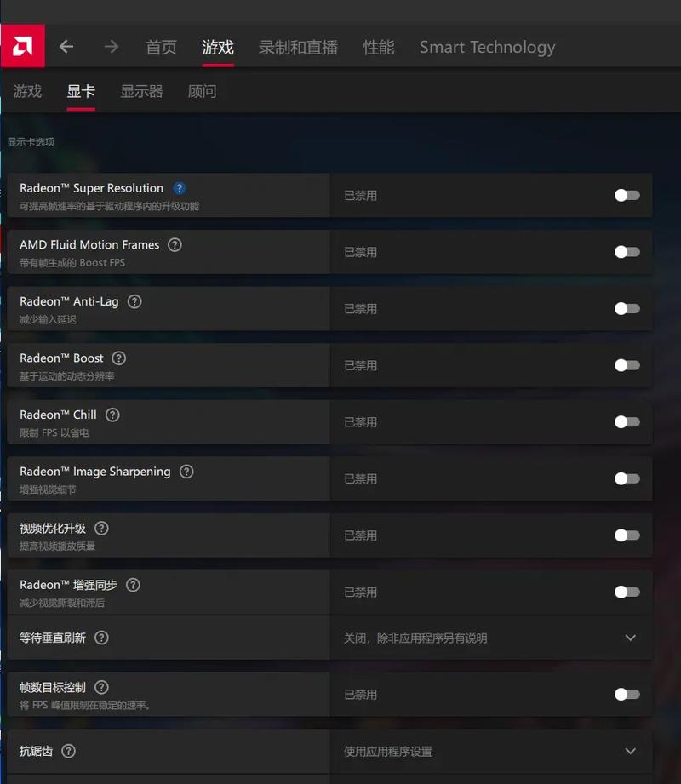
Task: Toggle 视频优化升级 switch on
Action: 627,535
